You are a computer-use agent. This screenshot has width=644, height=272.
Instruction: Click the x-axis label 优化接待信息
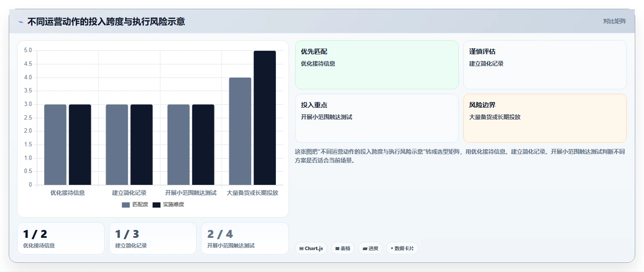point(67,193)
